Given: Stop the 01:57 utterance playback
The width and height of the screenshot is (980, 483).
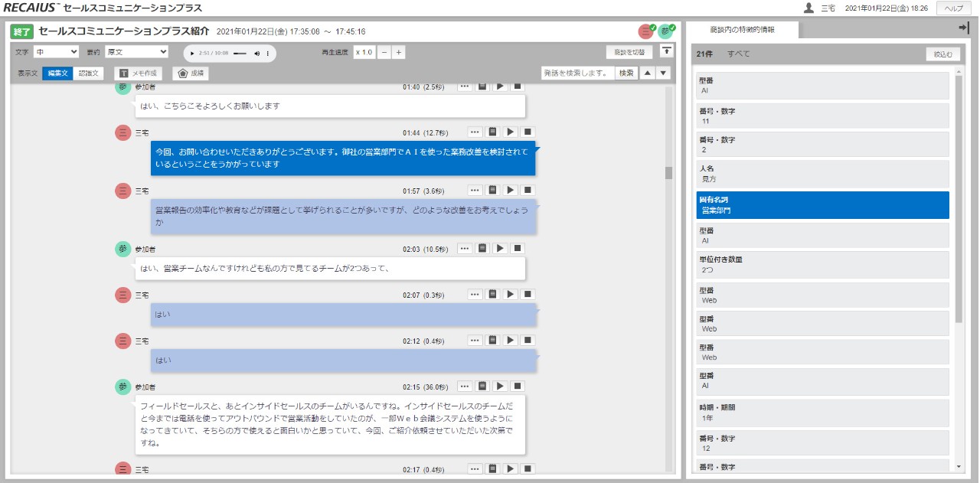Looking at the screenshot, I should tap(528, 190).
